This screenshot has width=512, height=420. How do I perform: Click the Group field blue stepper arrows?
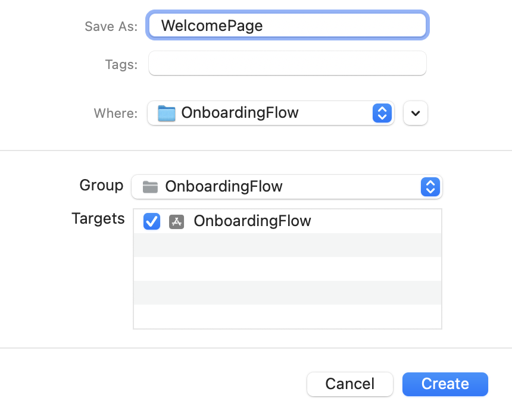(430, 186)
